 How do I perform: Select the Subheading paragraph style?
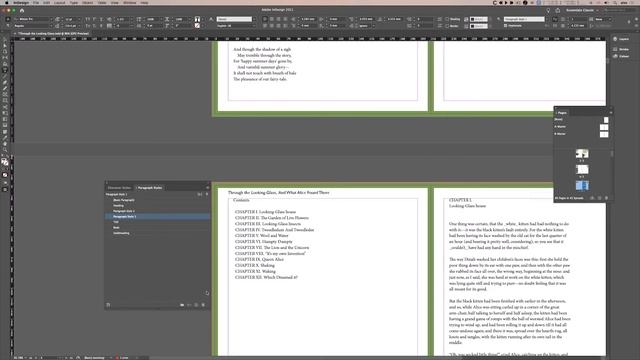click(158, 233)
